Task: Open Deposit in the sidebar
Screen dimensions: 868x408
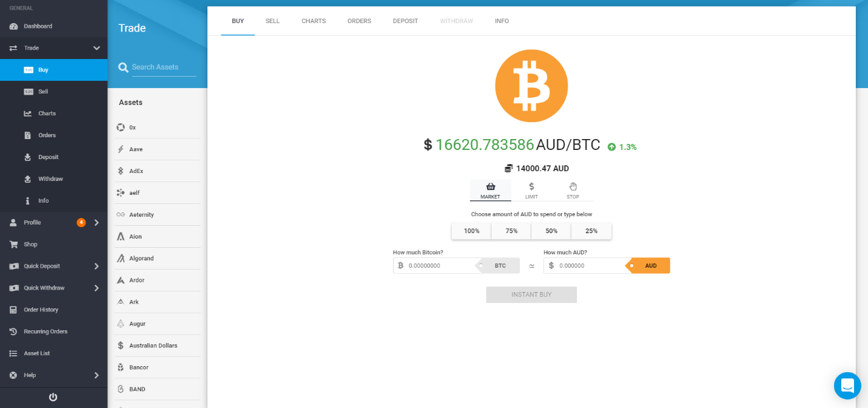Action: click(53, 157)
